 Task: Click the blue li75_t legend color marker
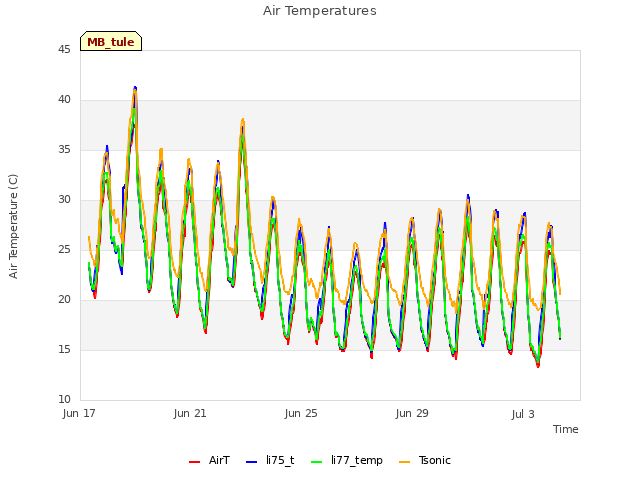click(252, 462)
